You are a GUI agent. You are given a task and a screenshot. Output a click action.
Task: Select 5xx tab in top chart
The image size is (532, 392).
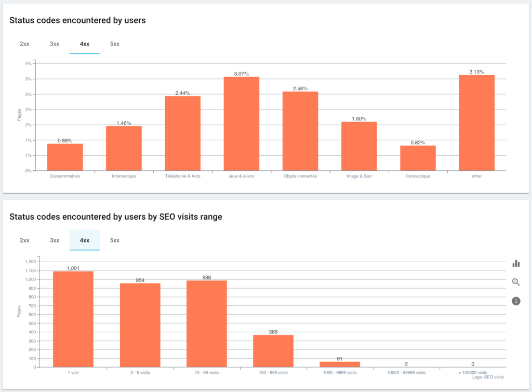pos(115,44)
